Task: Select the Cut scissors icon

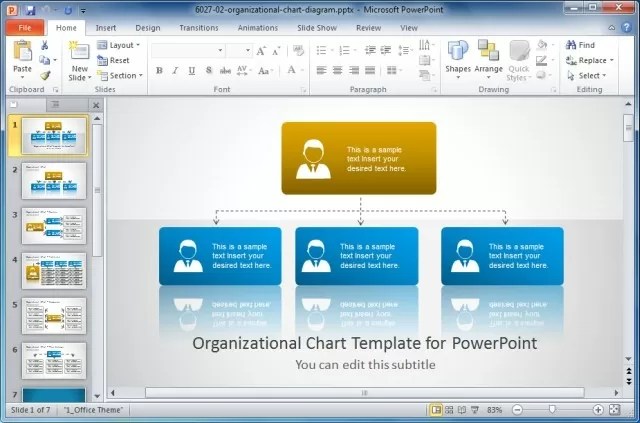Action: tap(45, 45)
